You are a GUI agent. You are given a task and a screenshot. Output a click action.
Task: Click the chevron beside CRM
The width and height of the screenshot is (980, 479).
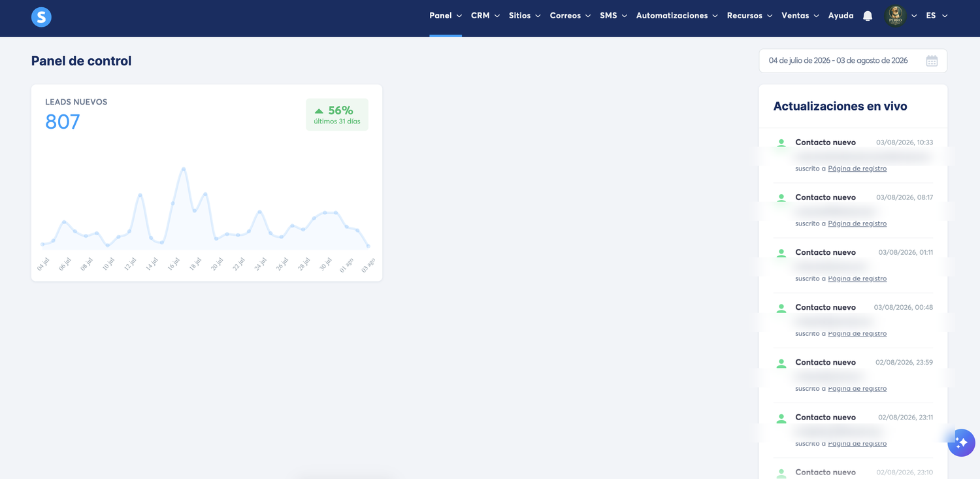tap(497, 16)
